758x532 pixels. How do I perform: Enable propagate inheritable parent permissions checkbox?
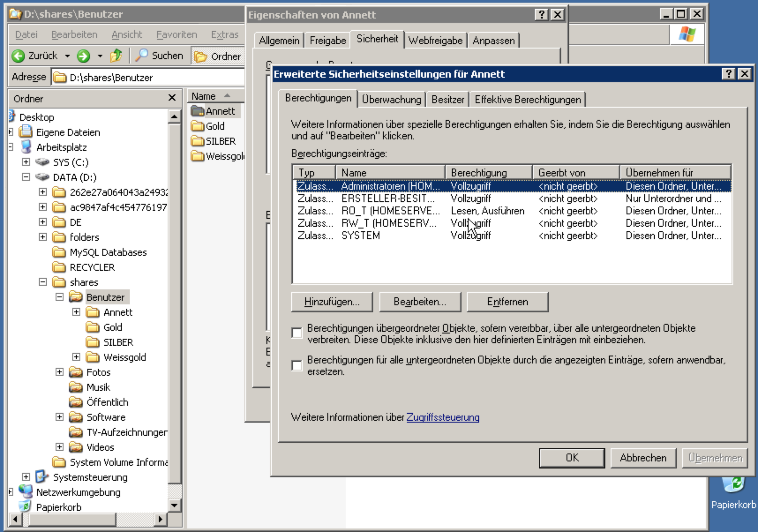click(x=297, y=333)
